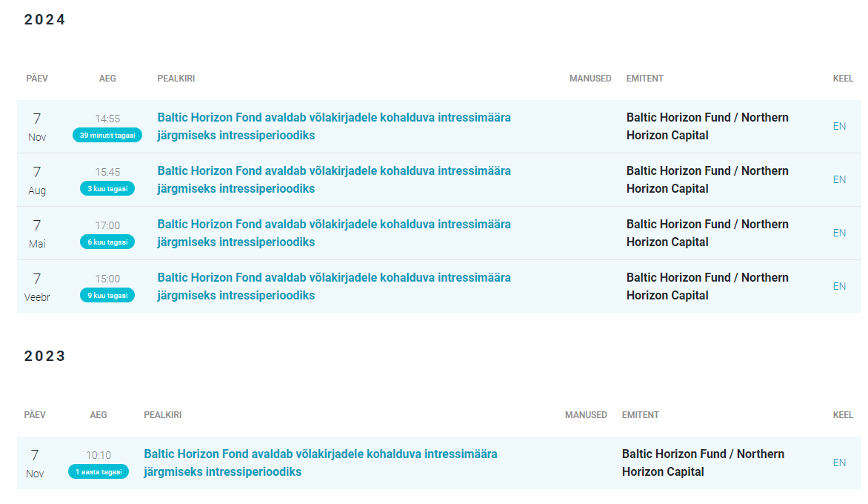
Task: Click the "1 aasta tagasi" badge
Action: tap(99, 471)
